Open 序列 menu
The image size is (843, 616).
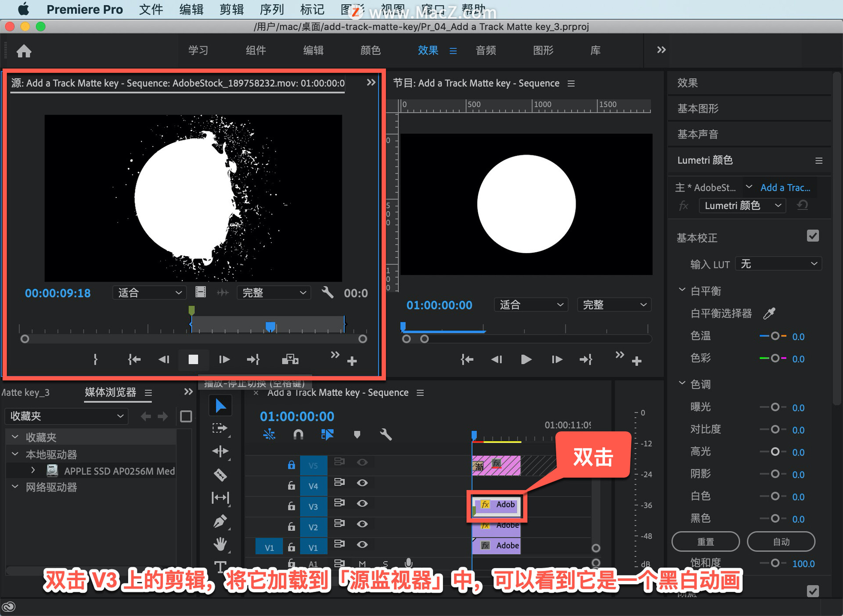(x=272, y=9)
